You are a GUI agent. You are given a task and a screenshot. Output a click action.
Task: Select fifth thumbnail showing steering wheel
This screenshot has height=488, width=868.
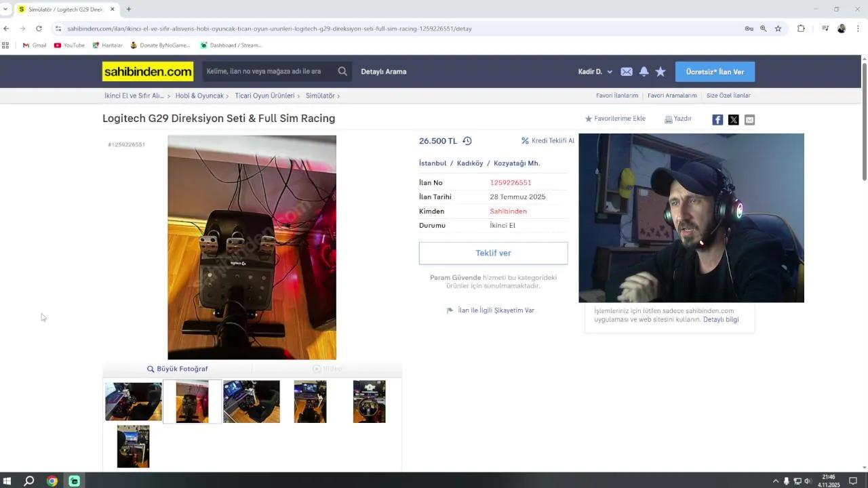pyautogui.click(x=370, y=401)
